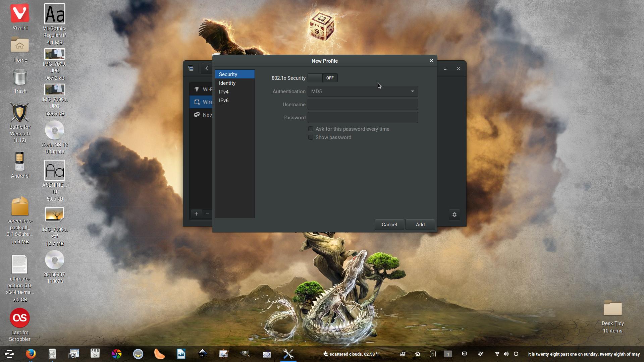Launch Vivaldi from the desktop
644x362 pixels.
20,13
